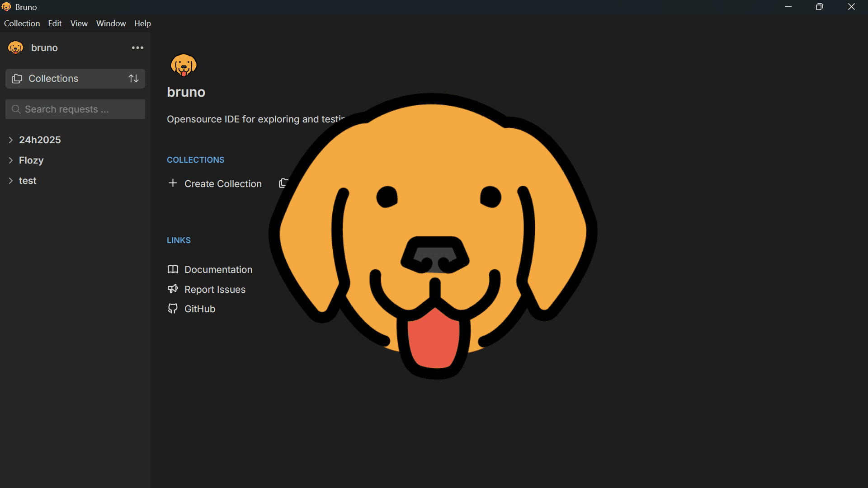
Task: Click the megaphone icon beside Report Issues
Action: (x=173, y=289)
